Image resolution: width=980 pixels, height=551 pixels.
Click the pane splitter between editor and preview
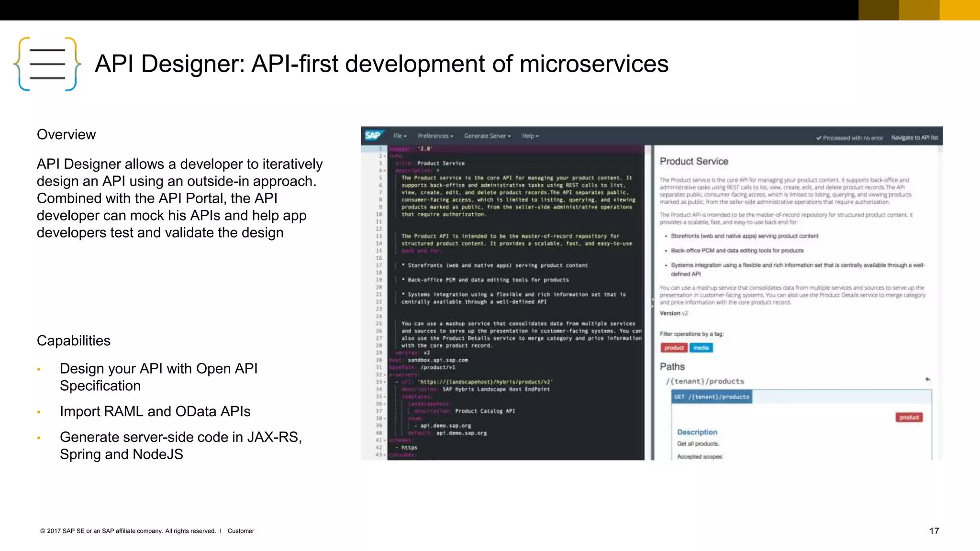[652, 302]
